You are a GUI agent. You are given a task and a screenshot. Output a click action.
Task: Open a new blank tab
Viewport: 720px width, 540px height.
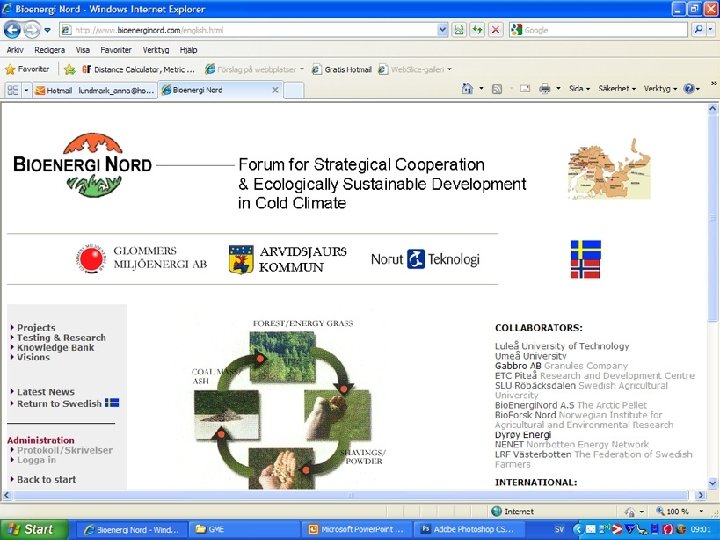(x=293, y=90)
